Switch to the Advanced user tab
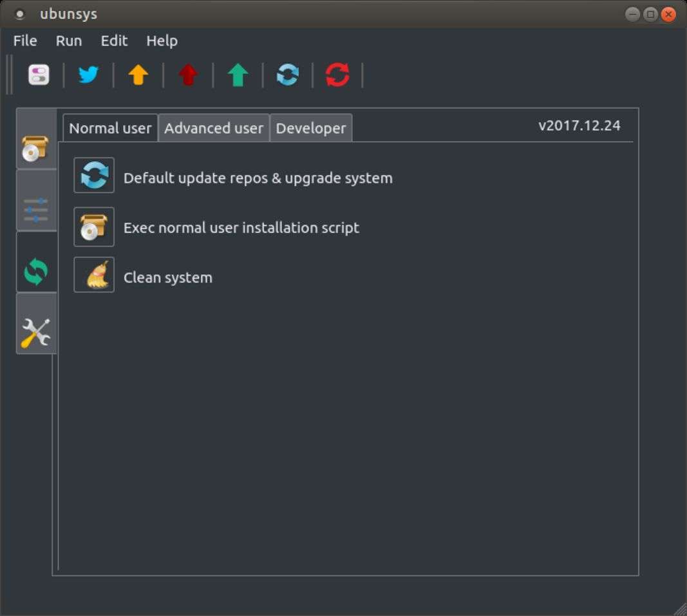This screenshot has width=687, height=616. pos(213,128)
